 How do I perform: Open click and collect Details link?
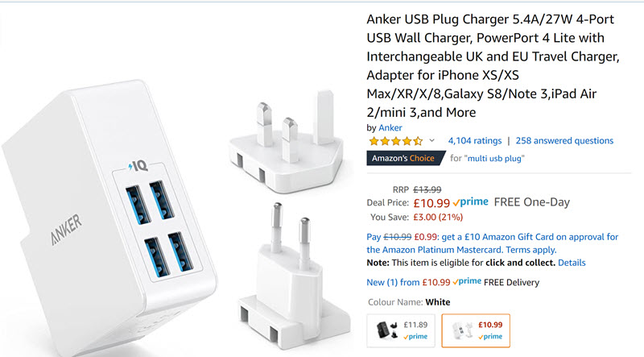[x=572, y=263]
